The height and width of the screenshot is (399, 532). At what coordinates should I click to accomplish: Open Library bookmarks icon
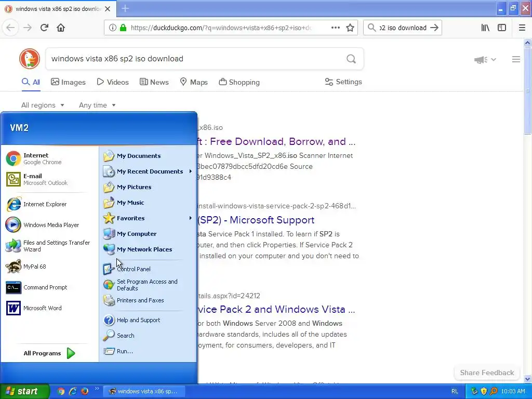pyautogui.click(x=485, y=28)
